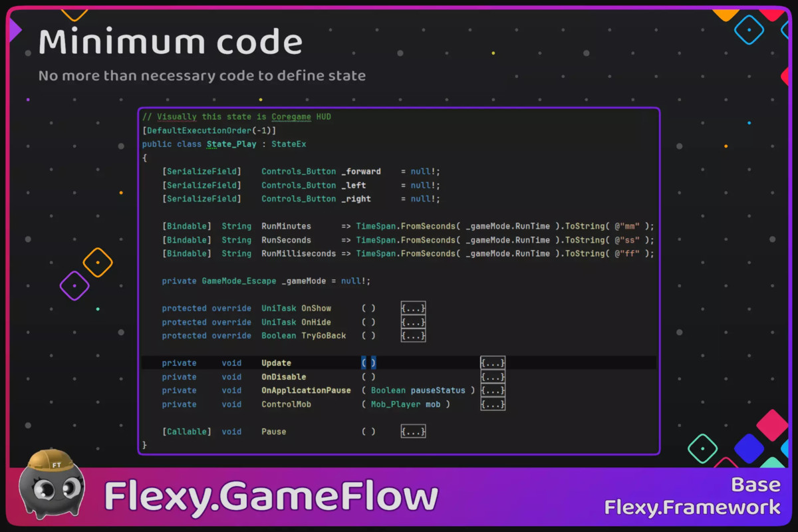Expand the folded body of TryGoBack

coord(413,336)
